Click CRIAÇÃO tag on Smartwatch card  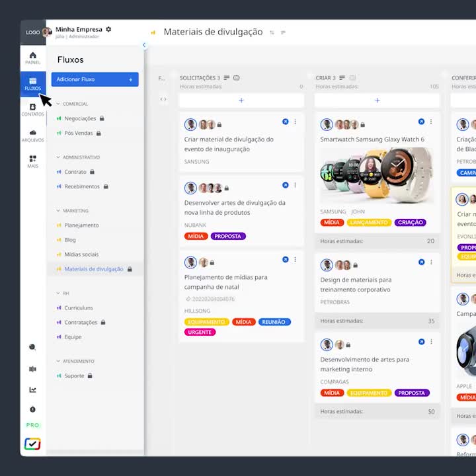click(x=410, y=223)
